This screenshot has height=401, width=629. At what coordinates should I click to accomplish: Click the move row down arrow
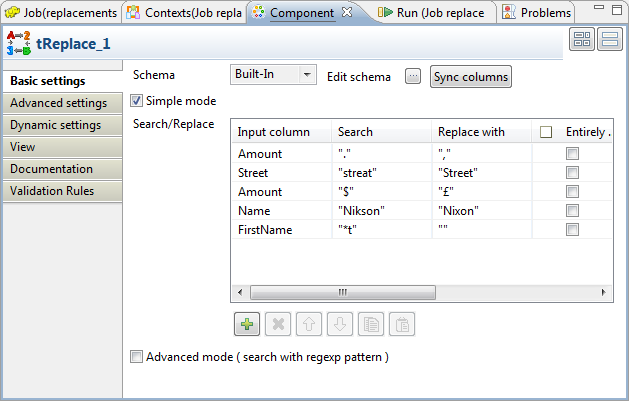(x=339, y=324)
